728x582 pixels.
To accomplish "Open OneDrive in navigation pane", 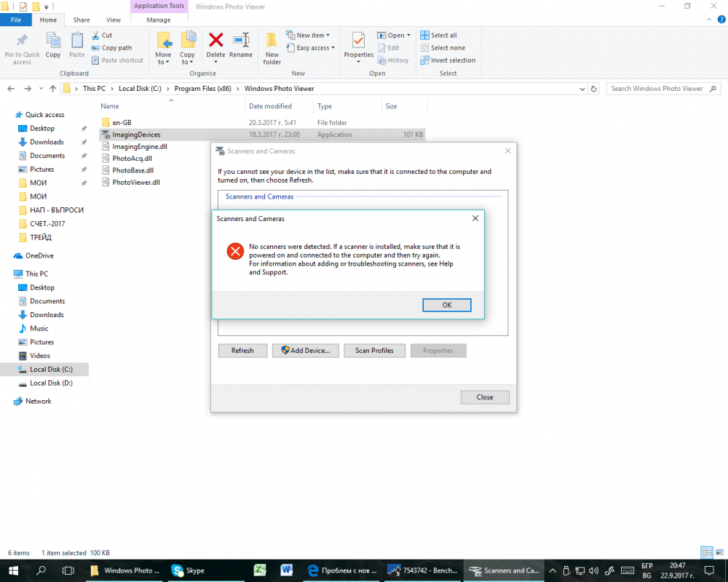I will coord(39,256).
